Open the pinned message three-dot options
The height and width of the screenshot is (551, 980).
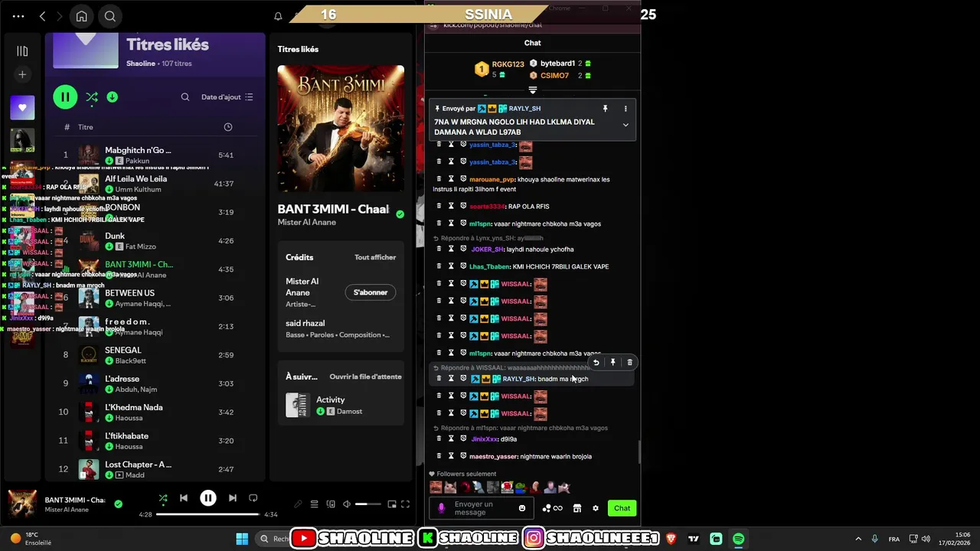(x=626, y=109)
